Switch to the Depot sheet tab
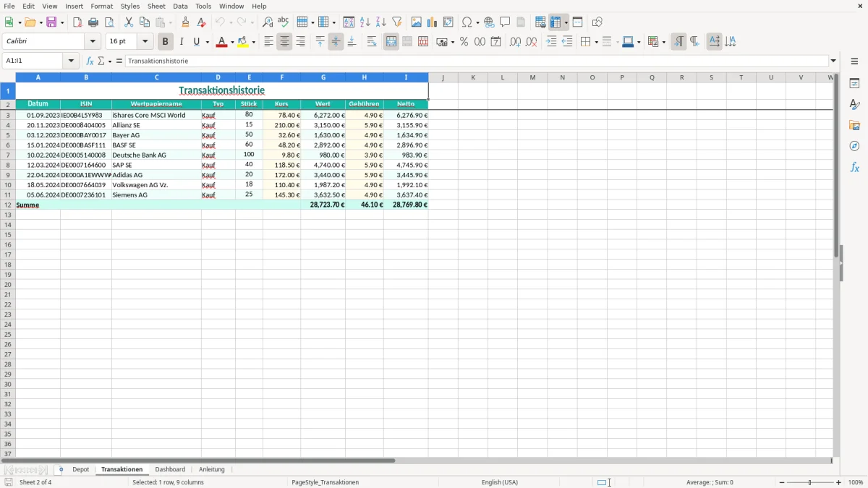Screen dimensions: 868x488 click(81, 470)
